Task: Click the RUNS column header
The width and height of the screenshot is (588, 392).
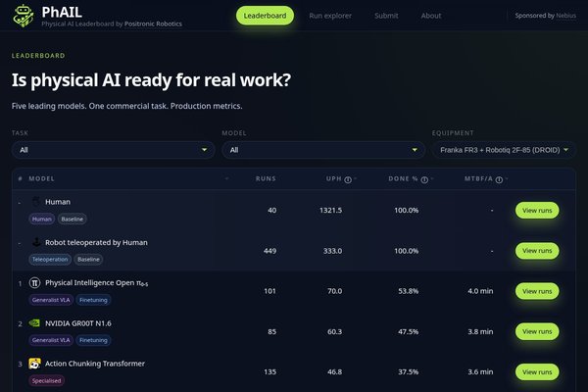Action: [x=266, y=178]
